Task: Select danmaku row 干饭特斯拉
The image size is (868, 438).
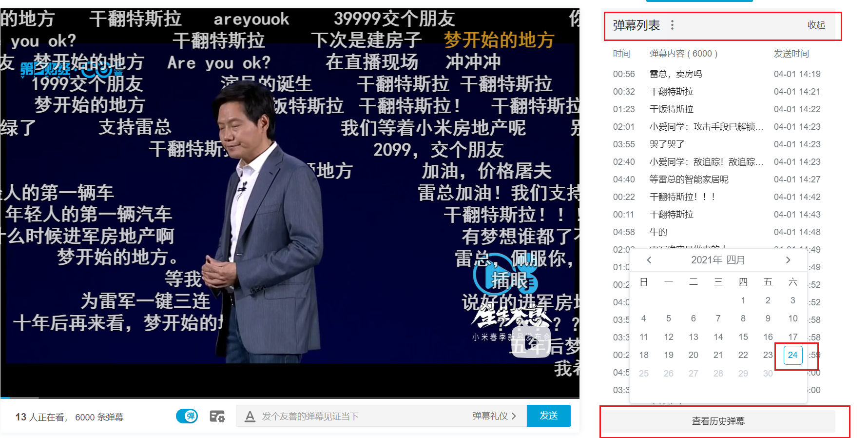Action: tap(718, 109)
